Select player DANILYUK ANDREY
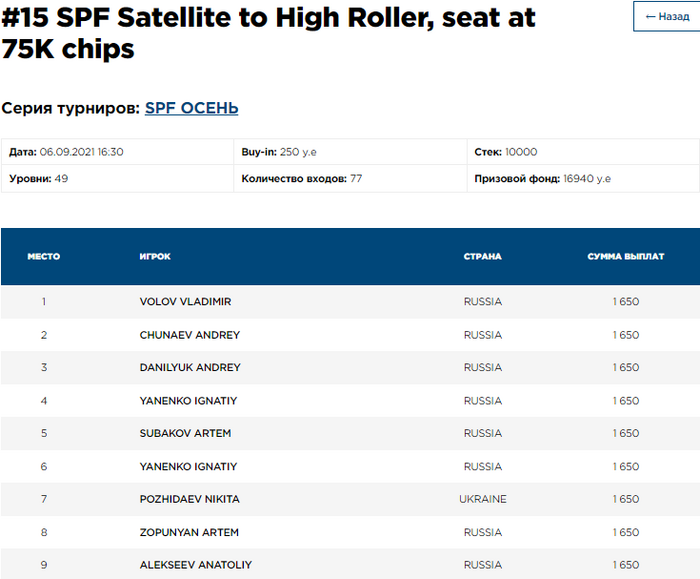700x579 pixels. click(190, 368)
